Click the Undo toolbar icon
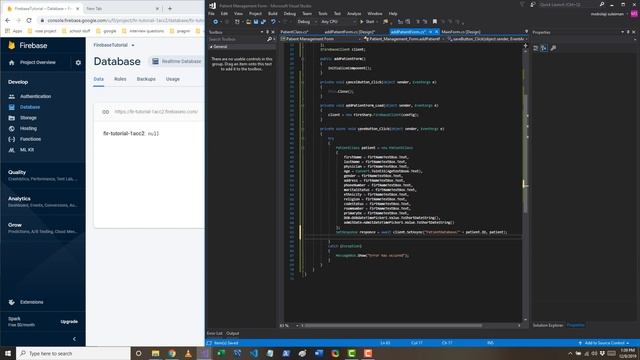Image resolution: width=640 pixels, height=360 pixels. pos(273,22)
